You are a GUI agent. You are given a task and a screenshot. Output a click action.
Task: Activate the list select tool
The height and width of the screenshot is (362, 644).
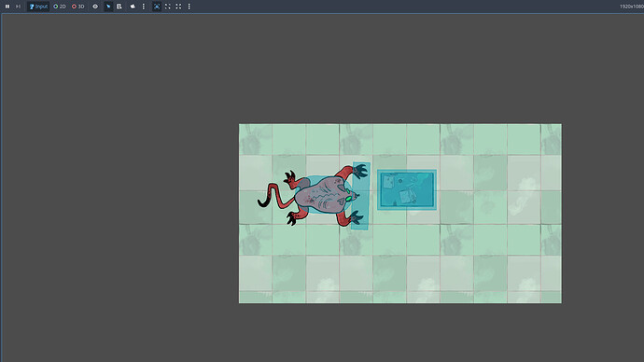coord(119,7)
